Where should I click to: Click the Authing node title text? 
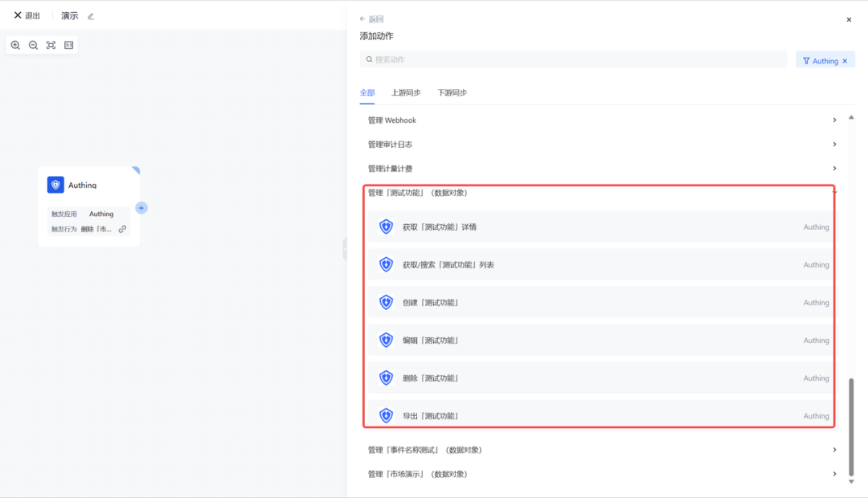point(83,186)
